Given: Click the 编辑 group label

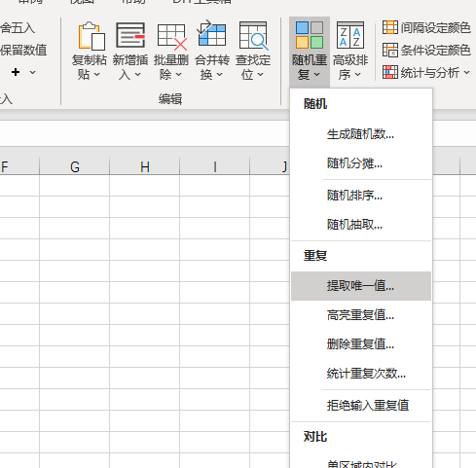Looking at the screenshot, I should (170, 99).
